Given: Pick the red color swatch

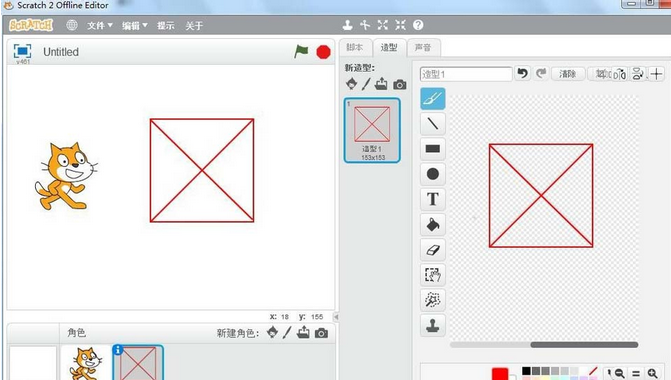Looking at the screenshot, I should pyautogui.click(x=500, y=374).
